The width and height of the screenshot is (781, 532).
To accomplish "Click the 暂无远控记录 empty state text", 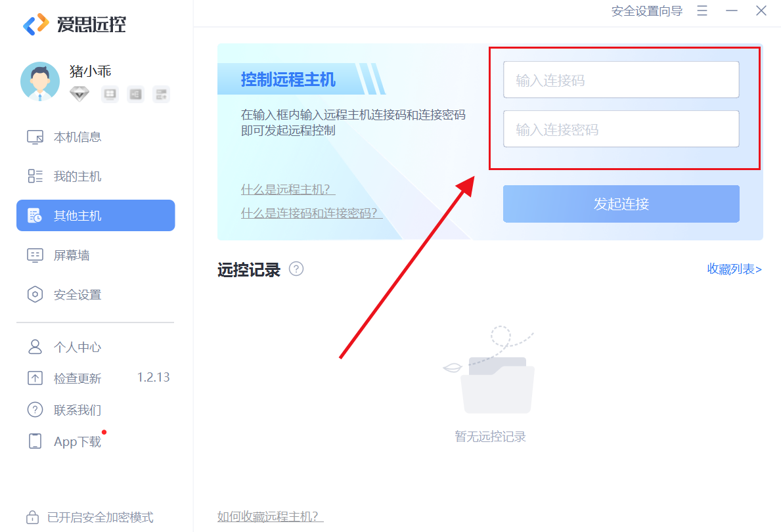I will [x=490, y=437].
